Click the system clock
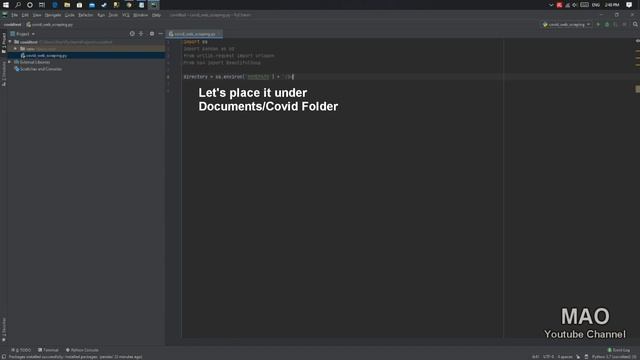 tap(612, 5)
